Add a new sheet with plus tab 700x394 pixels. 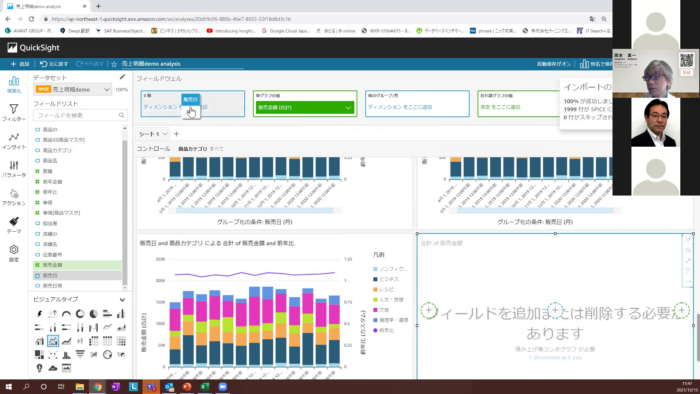point(176,134)
